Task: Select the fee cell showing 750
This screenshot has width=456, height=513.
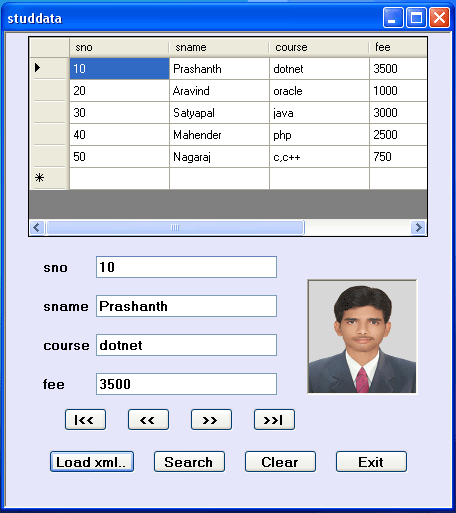Action: pos(398,156)
